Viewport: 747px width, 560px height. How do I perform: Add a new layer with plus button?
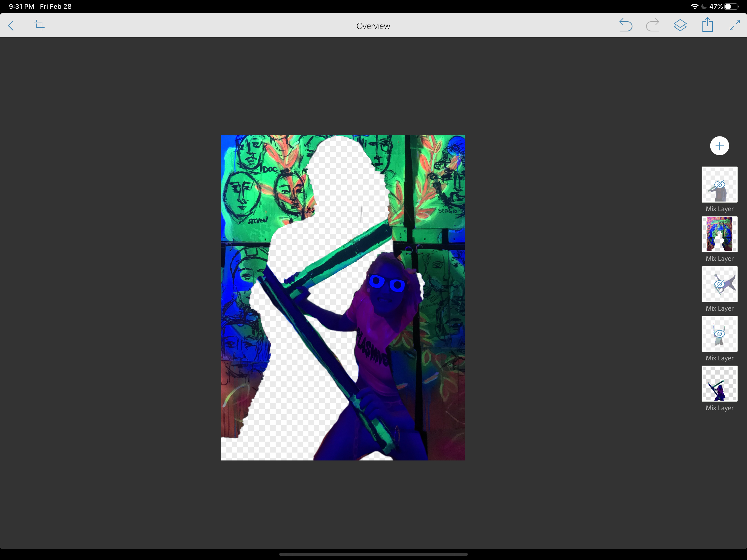(x=719, y=146)
